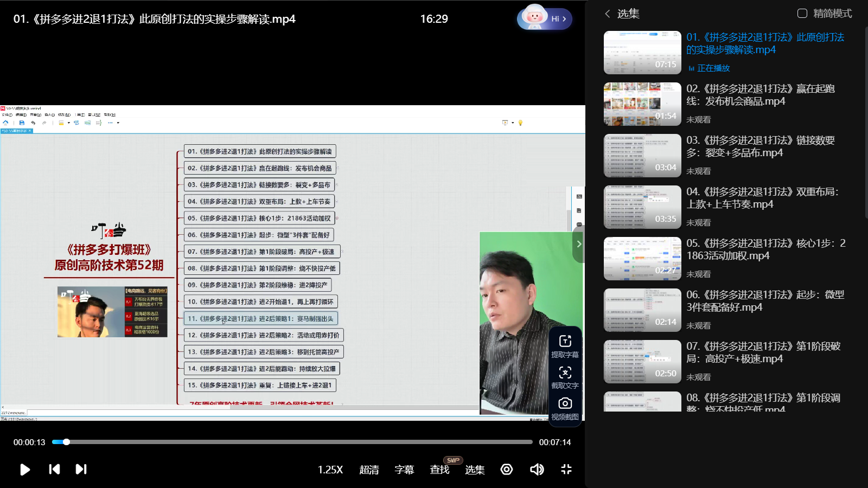
Task: Toggle mini-player mode from the control bar
Action: point(566,470)
